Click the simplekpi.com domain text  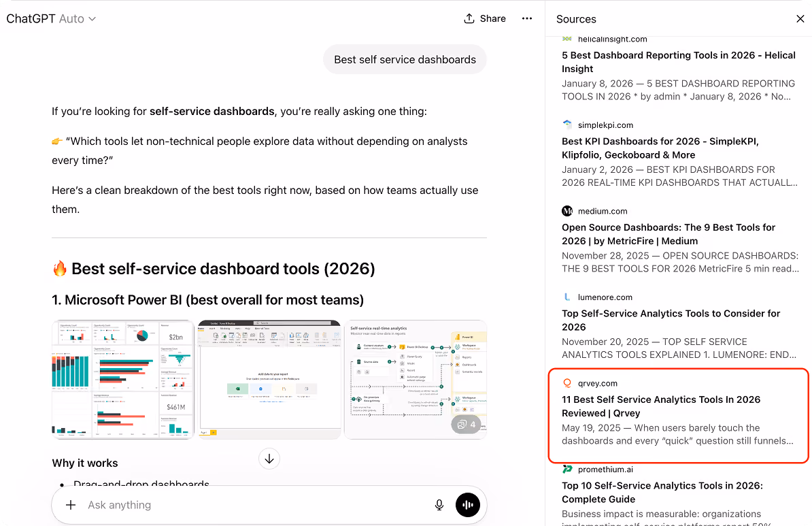pos(605,125)
